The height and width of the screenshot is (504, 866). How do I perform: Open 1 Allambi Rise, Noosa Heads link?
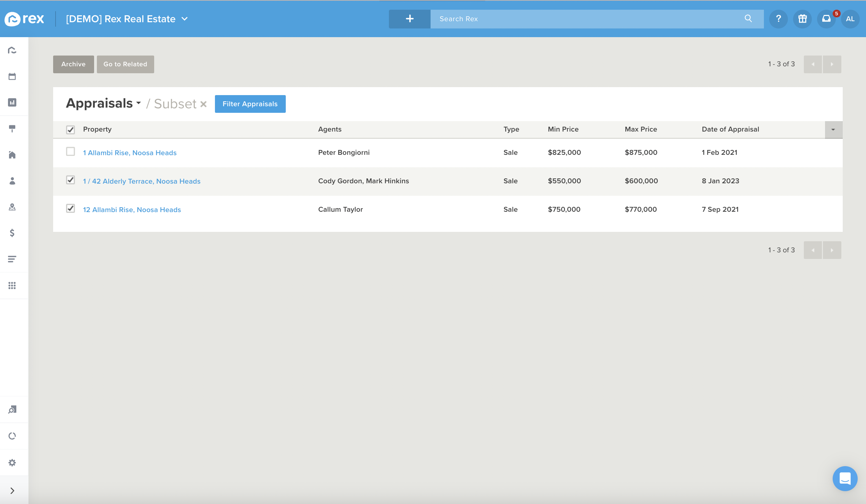pyautogui.click(x=130, y=153)
